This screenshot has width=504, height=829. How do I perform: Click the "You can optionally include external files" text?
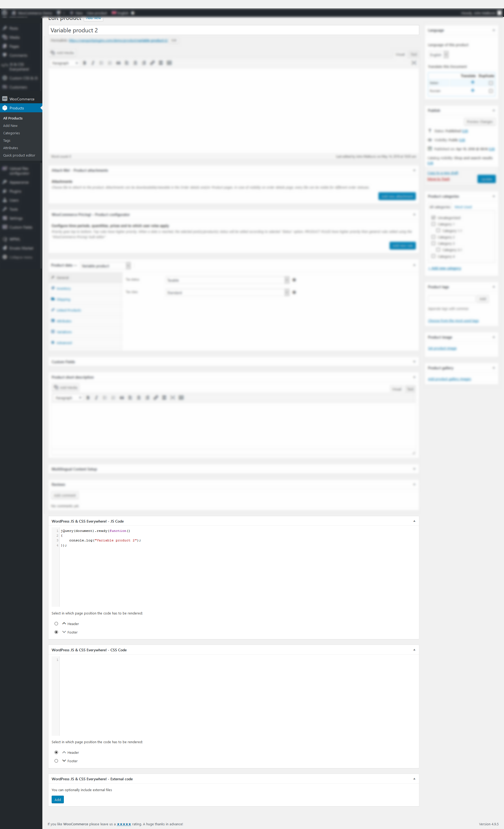pyautogui.click(x=82, y=790)
